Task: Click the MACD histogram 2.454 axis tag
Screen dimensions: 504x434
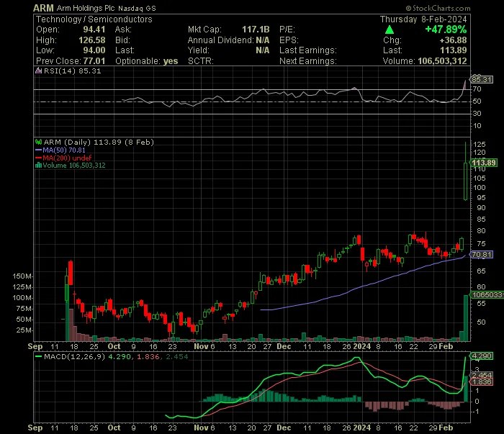Action: tap(482, 375)
